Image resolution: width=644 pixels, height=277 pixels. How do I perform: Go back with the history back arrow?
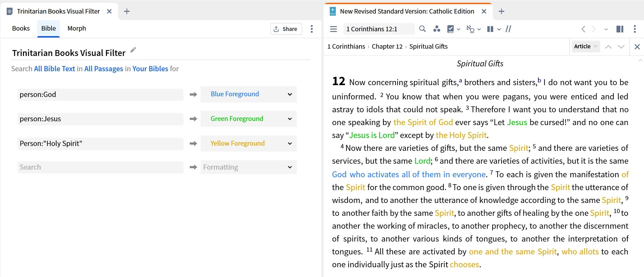583,29
